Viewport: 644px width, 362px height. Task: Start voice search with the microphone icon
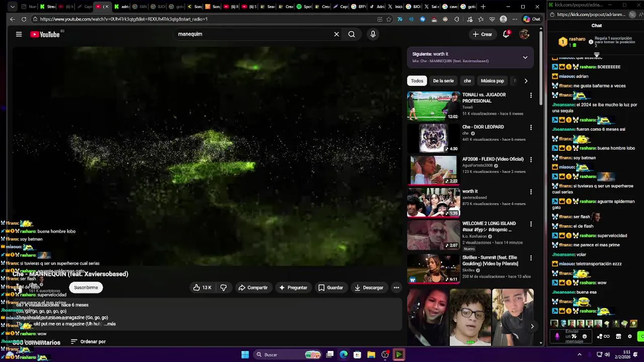click(x=373, y=34)
